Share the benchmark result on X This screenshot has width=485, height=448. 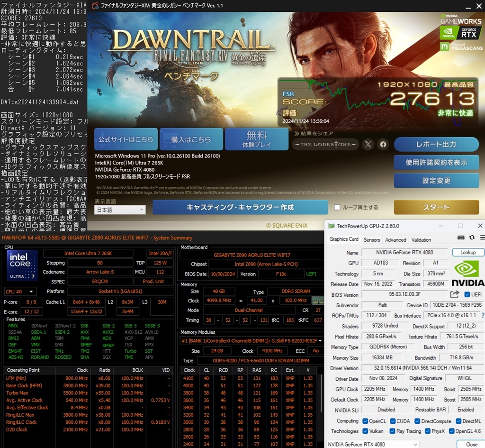[x=368, y=144]
